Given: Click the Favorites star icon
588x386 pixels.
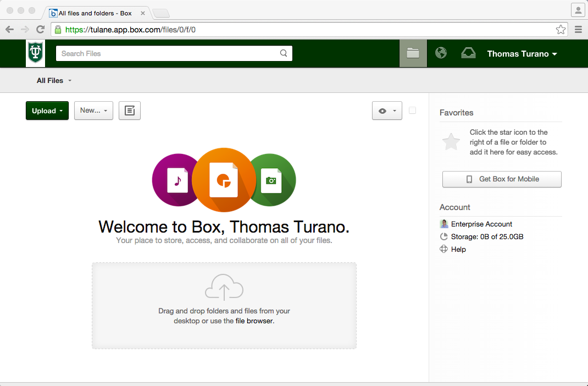Looking at the screenshot, I should click(x=451, y=142).
